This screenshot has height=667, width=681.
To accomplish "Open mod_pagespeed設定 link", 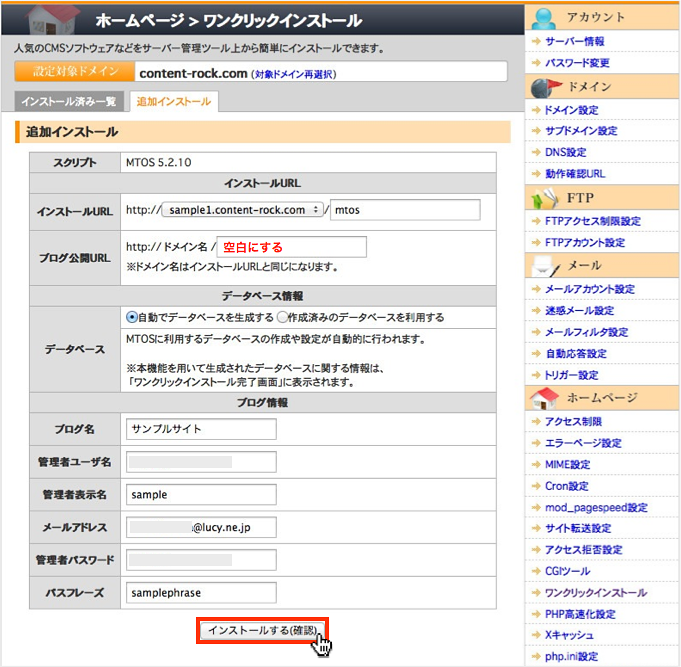I will click(x=596, y=508).
